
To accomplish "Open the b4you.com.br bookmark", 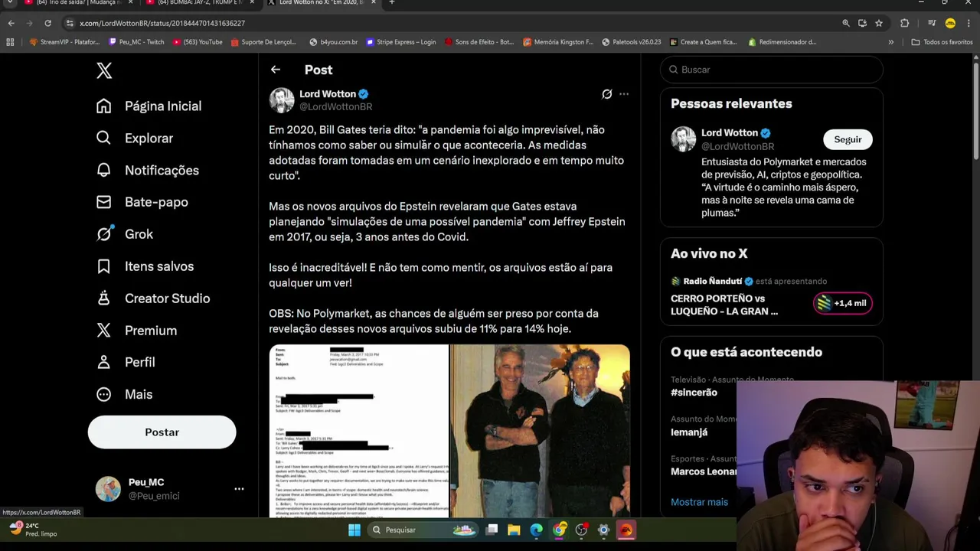I will [x=334, y=42].
